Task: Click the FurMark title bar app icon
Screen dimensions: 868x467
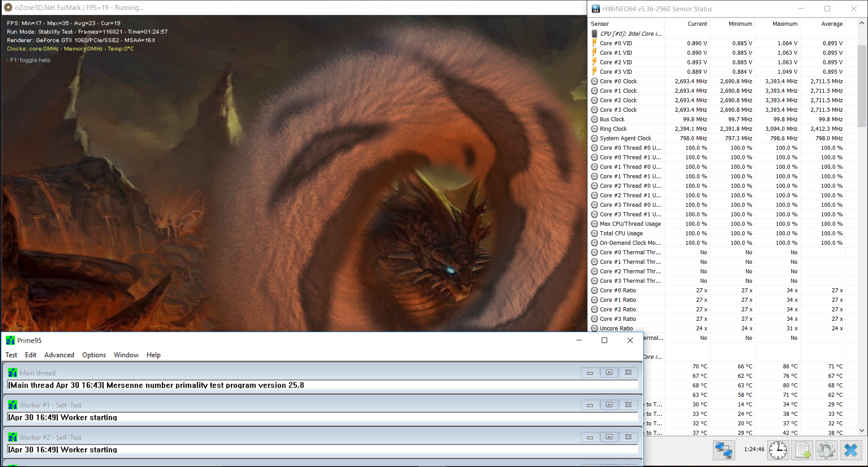Action: [8, 7]
